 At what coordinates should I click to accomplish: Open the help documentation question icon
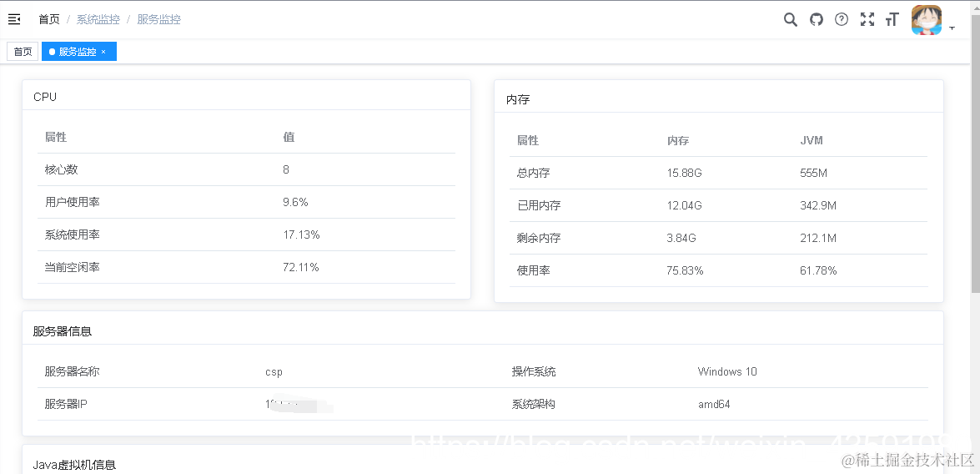[x=842, y=19]
